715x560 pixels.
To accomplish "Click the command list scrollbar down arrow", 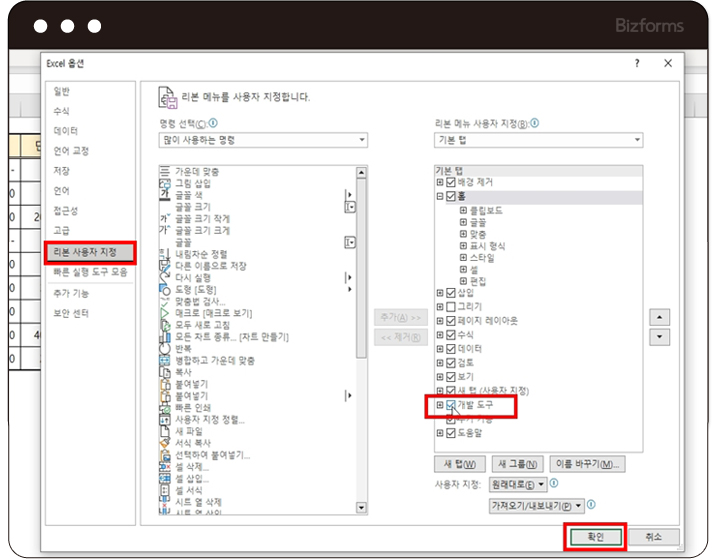I will click(361, 507).
